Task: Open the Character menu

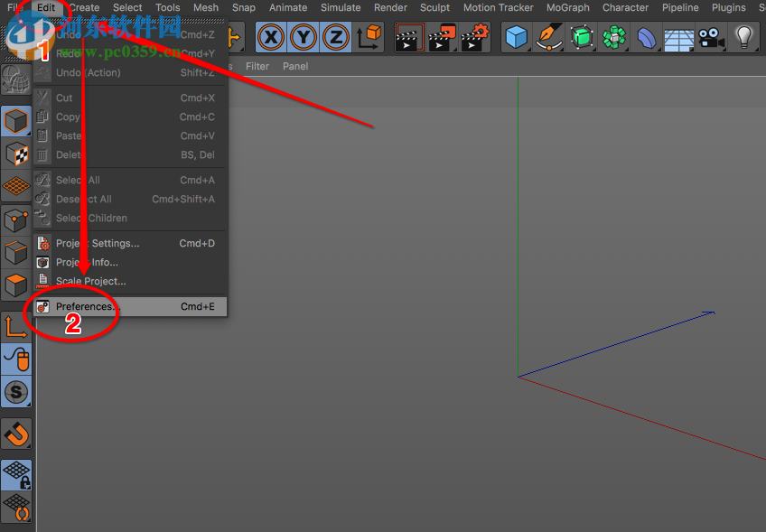Action: pyautogui.click(x=625, y=7)
